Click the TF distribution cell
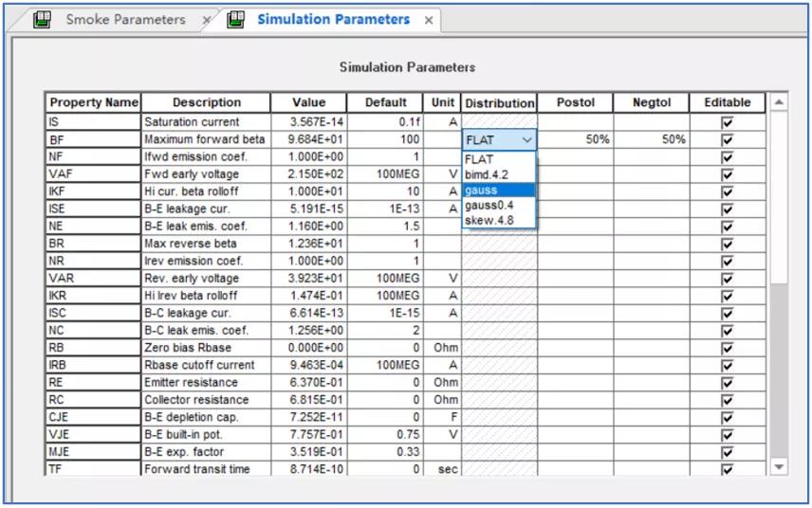The width and height of the screenshot is (812, 508). point(499,469)
